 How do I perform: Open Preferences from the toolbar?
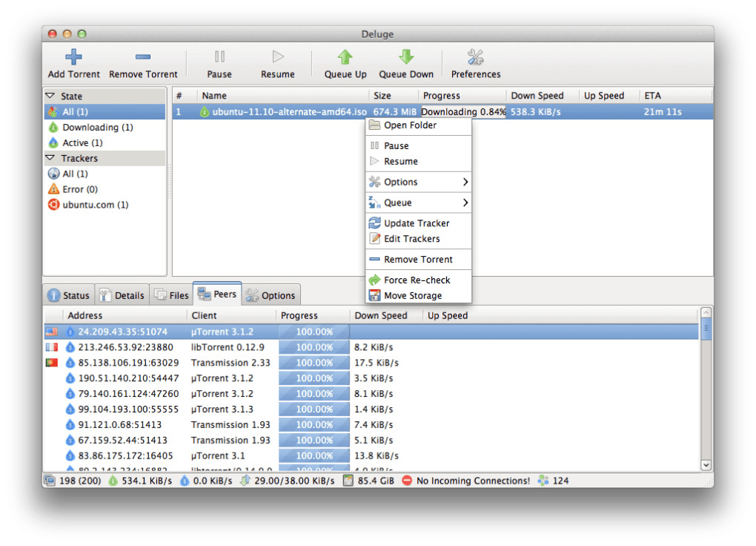point(476,64)
